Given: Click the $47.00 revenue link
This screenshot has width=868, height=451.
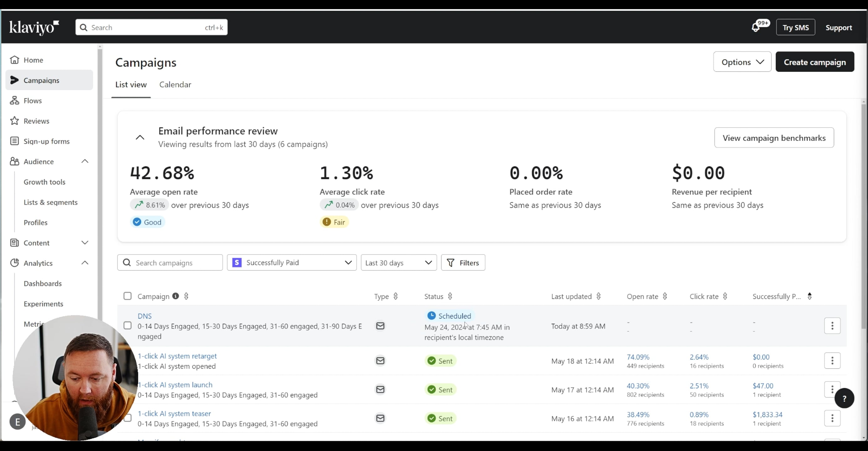Looking at the screenshot, I should (x=763, y=386).
